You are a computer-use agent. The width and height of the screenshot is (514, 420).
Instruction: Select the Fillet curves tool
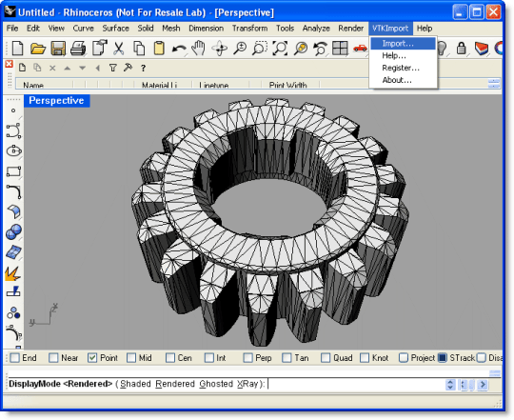[x=13, y=191]
